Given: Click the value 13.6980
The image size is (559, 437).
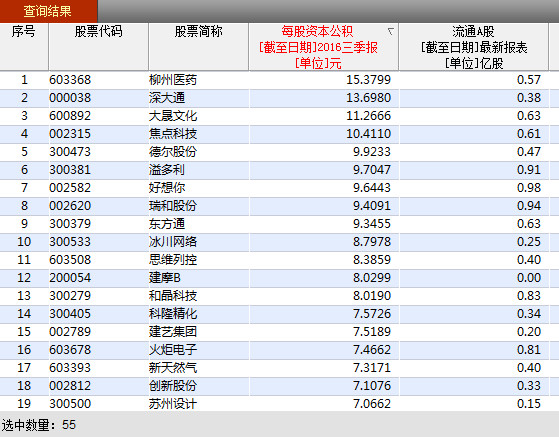Looking at the screenshot, I should (x=369, y=98).
